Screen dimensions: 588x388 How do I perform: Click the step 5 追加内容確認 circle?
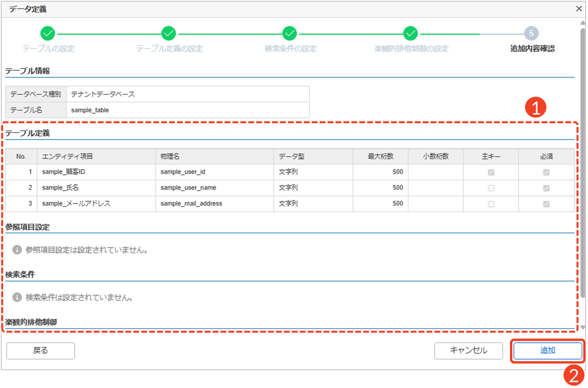click(x=531, y=34)
